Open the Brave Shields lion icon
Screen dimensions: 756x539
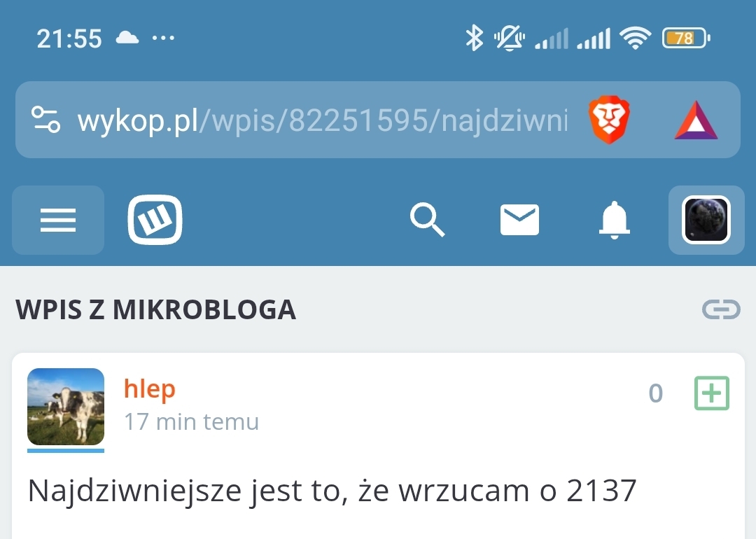609,120
